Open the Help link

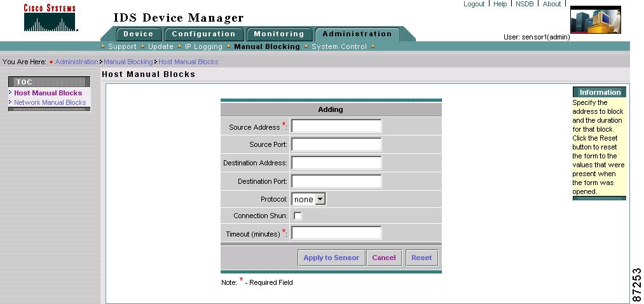tap(500, 4)
